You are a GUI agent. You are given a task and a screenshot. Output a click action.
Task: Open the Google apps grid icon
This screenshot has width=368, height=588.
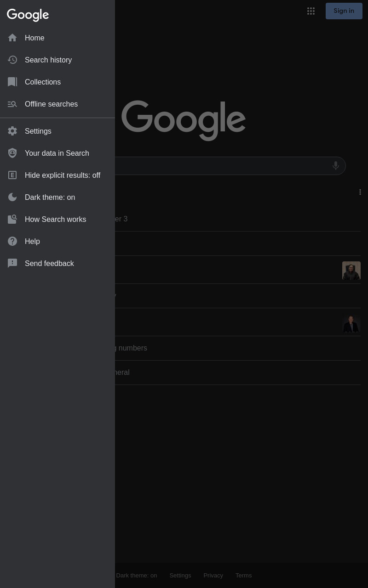coord(311,11)
